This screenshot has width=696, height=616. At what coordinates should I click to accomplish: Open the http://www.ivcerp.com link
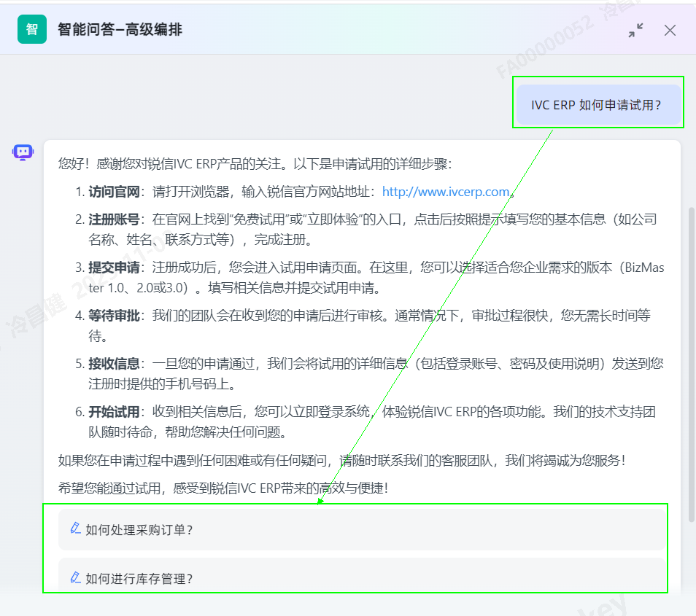(x=445, y=192)
